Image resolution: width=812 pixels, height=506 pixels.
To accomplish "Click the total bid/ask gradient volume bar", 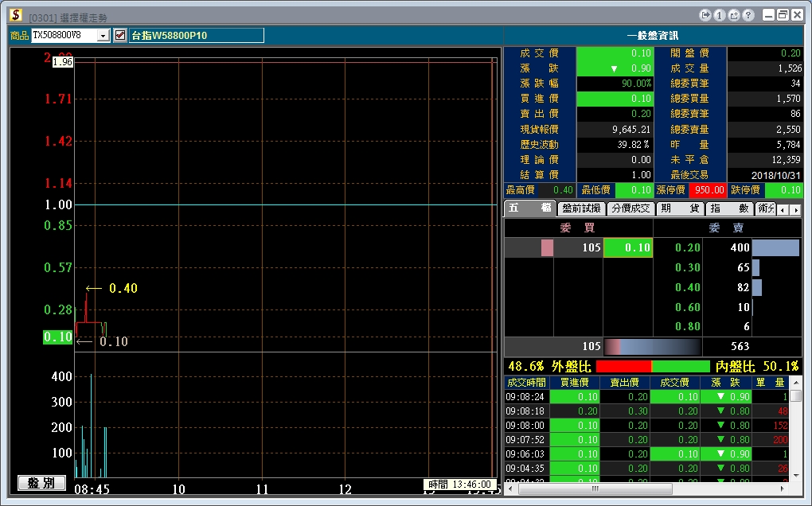I will pos(653,346).
